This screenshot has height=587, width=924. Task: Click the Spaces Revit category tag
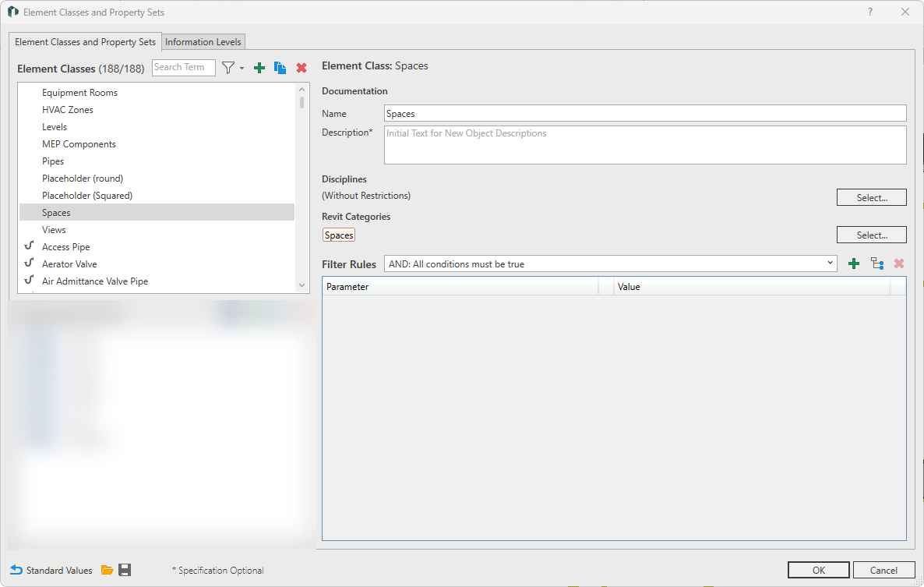(x=339, y=235)
